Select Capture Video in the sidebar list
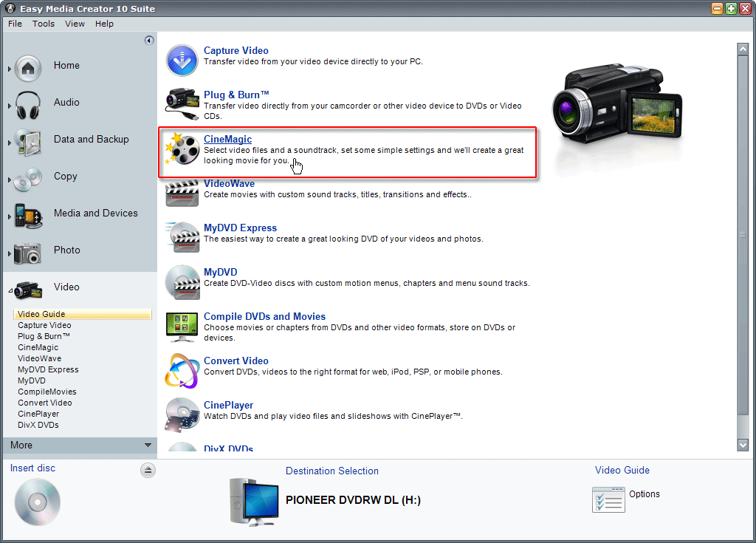This screenshot has width=756, height=543. 44,325
